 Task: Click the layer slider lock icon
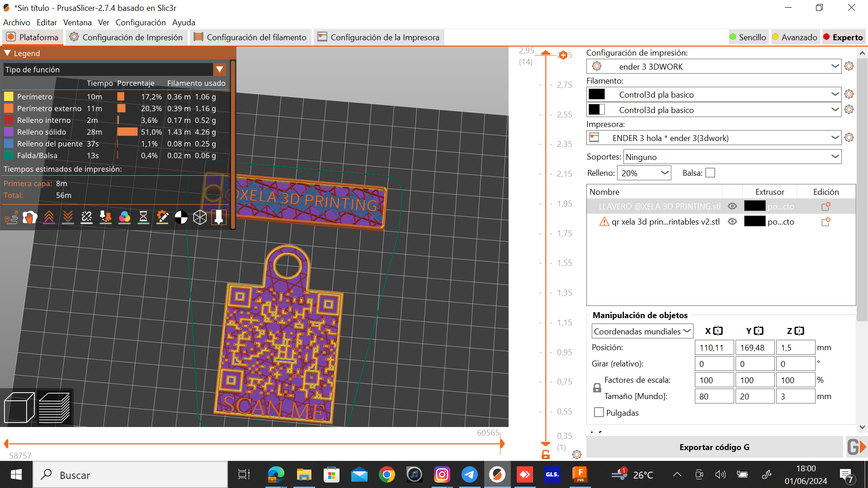tap(546, 455)
